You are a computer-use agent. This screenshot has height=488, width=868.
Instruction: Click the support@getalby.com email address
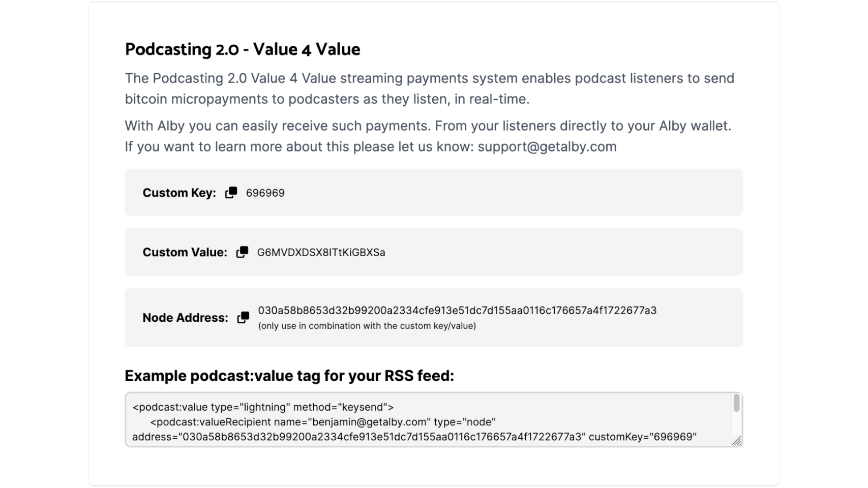click(x=547, y=146)
